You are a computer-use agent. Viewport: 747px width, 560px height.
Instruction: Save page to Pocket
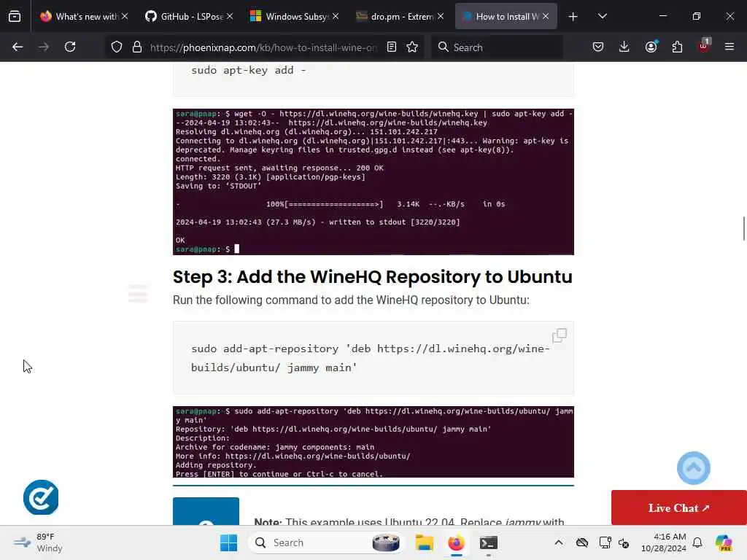[x=598, y=47]
